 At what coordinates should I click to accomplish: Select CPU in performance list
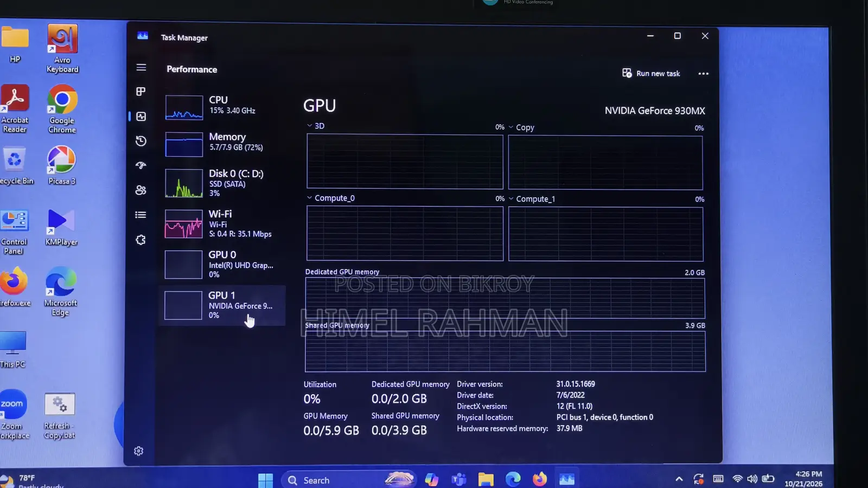point(222,107)
